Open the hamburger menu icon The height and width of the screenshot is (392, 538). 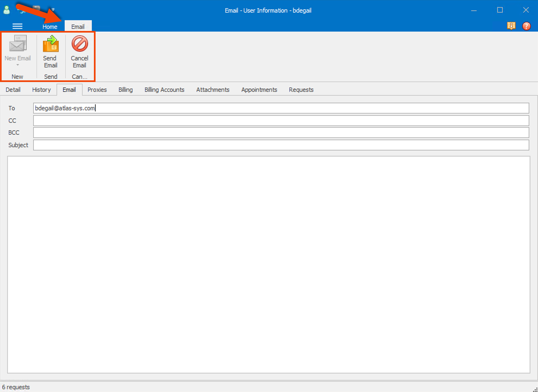[17, 26]
